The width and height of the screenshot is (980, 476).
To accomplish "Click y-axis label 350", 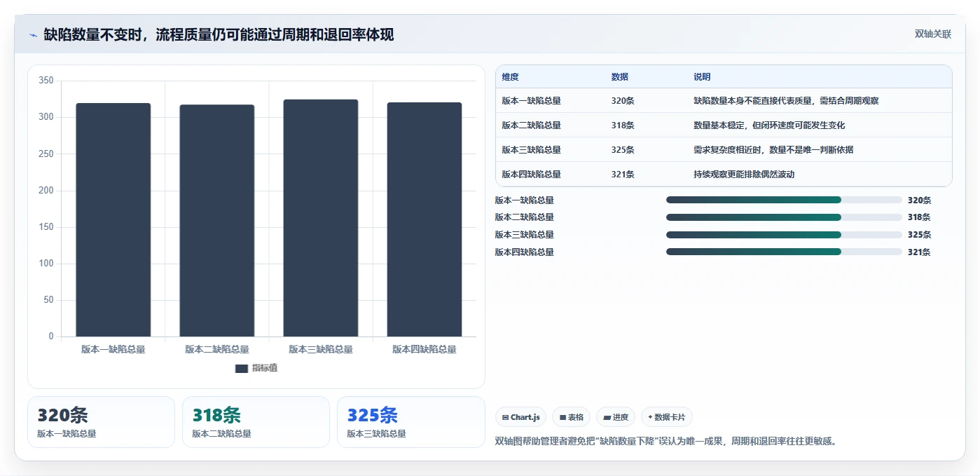I will (46, 81).
